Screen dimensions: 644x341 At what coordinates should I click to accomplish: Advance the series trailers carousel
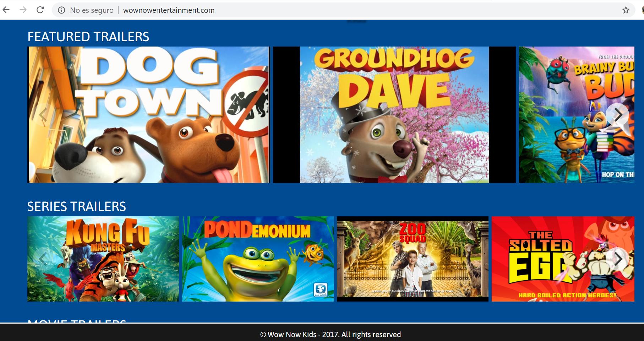pyautogui.click(x=618, y=259)
